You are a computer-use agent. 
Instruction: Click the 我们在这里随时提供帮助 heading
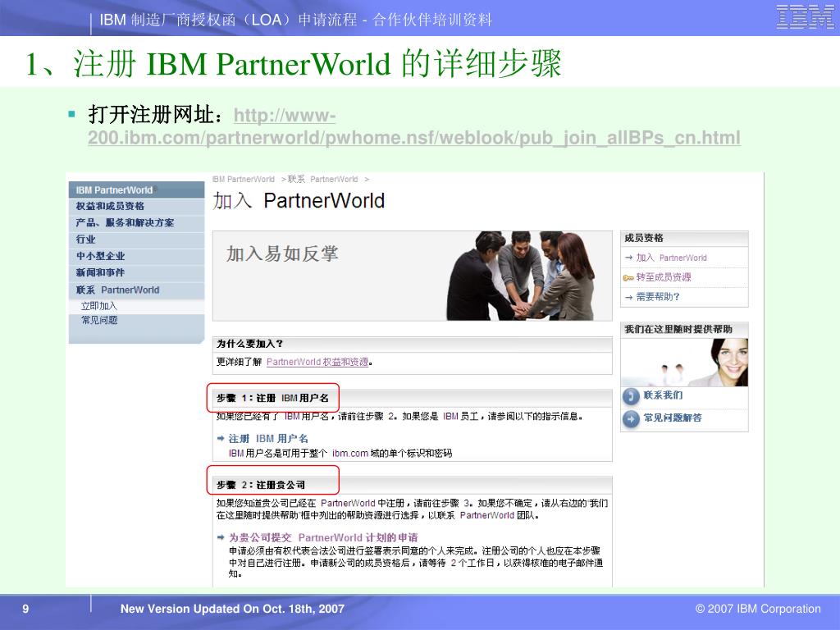pyautogui.click(x=678, y=329)
